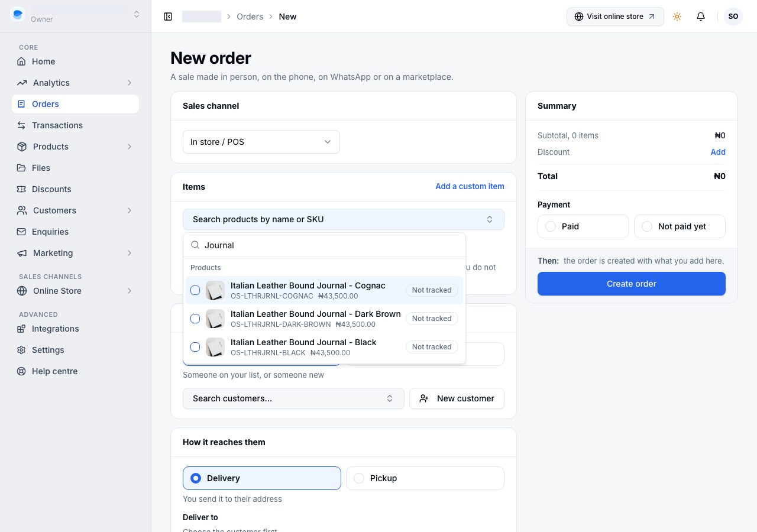
Task: Click the Help centre lifebuoy icon
Action: [x=21, y=371]
